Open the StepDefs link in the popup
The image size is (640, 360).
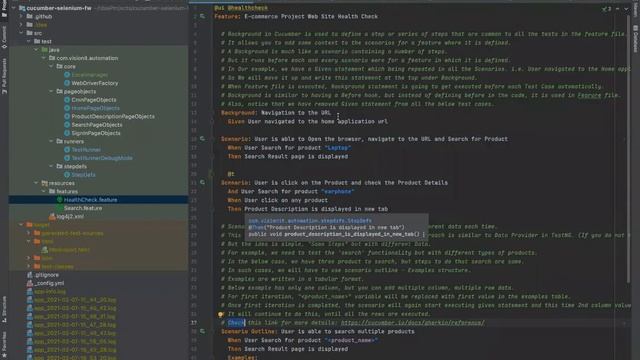pyautogui.click(x=310, y=221)
